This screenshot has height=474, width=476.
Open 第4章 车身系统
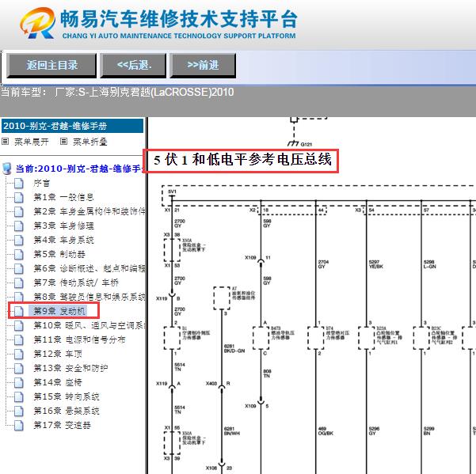click(x=63, y=241)
